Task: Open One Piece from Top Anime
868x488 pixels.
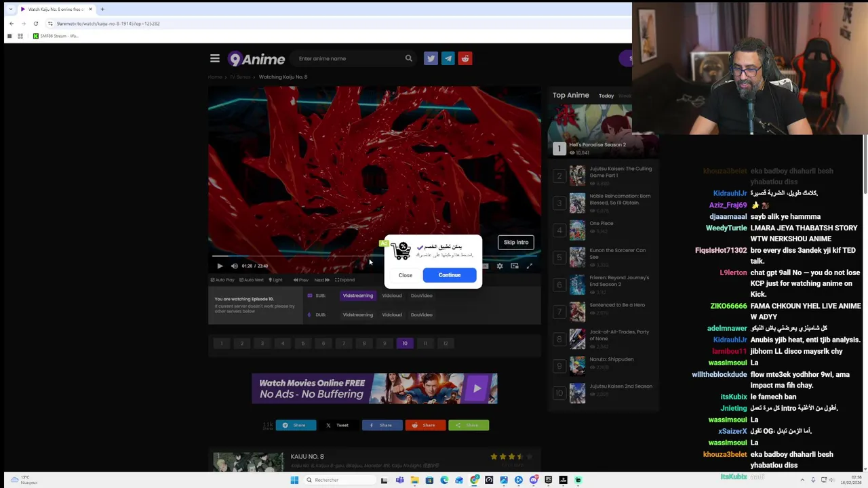Action: tap(601, 223)
